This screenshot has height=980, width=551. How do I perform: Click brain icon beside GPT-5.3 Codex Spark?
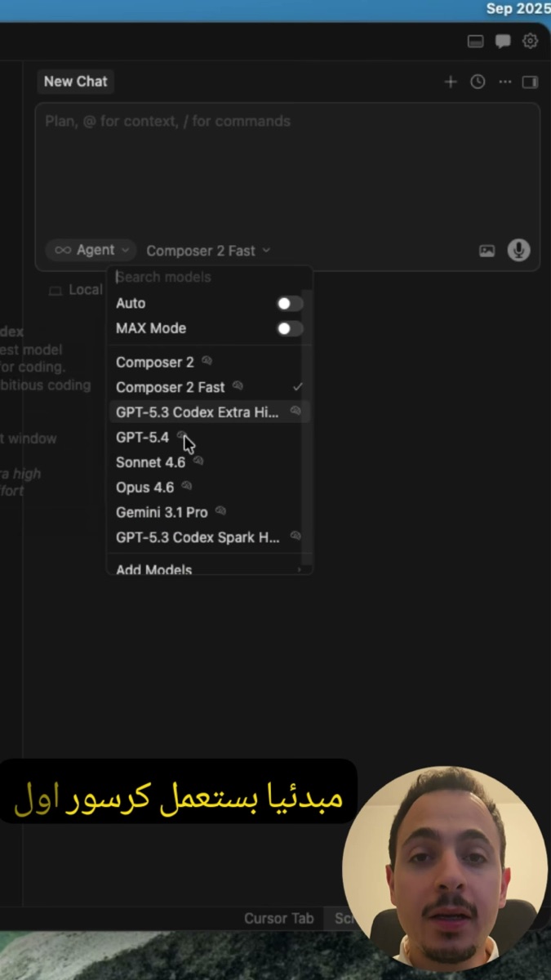(295, 537)
